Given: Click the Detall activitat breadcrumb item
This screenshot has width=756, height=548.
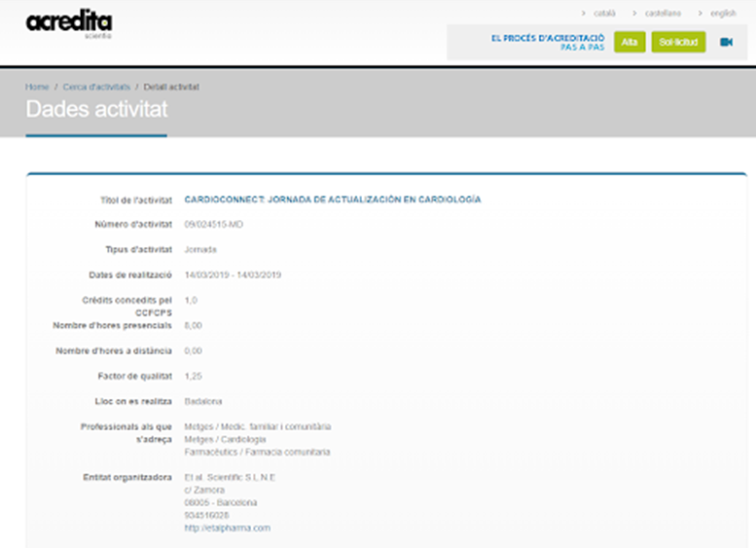Looking at the screenshot, I should coord(171,87).
